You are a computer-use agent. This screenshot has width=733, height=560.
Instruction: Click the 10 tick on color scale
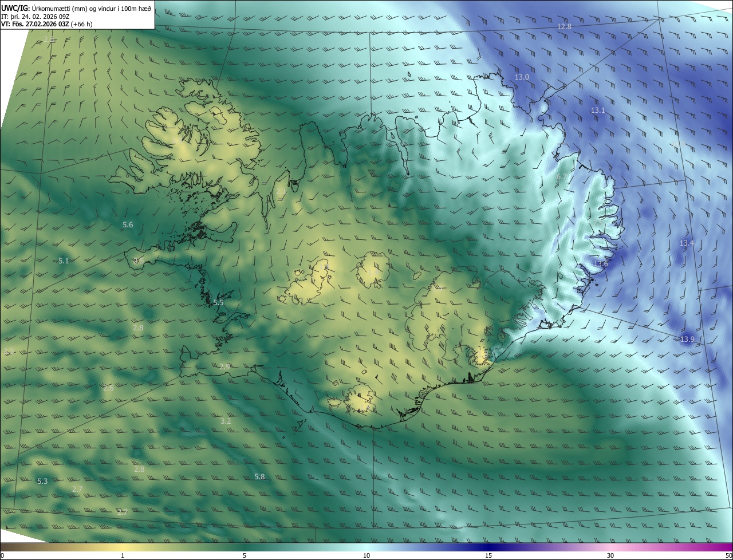tap(366, 555)
